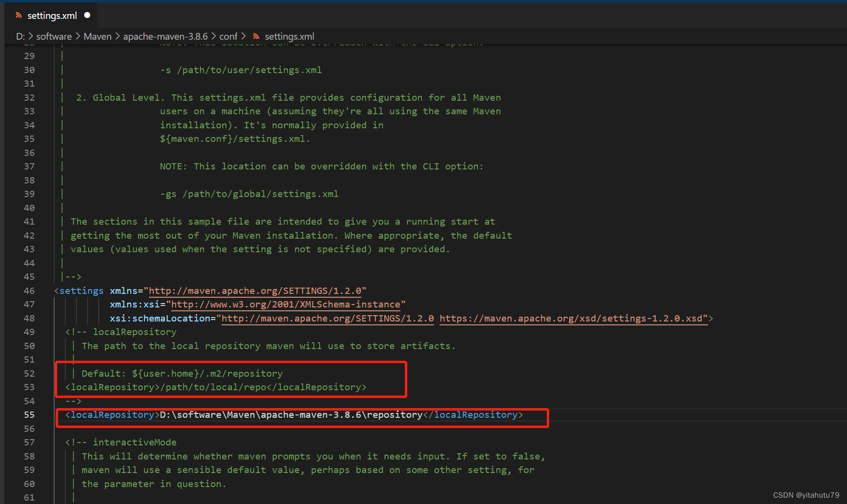Open the apache-maven-3.8.6 breadcrumb folder
The image size is (847, 504).
(165, 36)
